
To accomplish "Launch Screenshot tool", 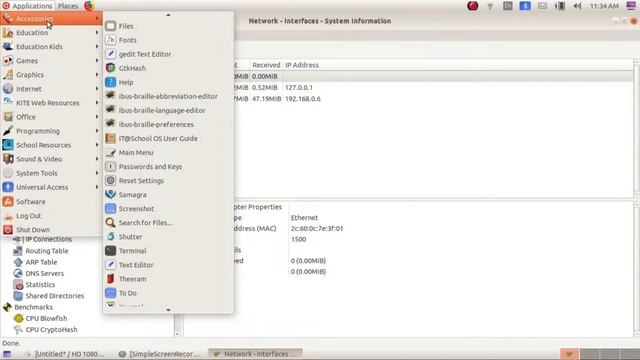I will [168, 209].
